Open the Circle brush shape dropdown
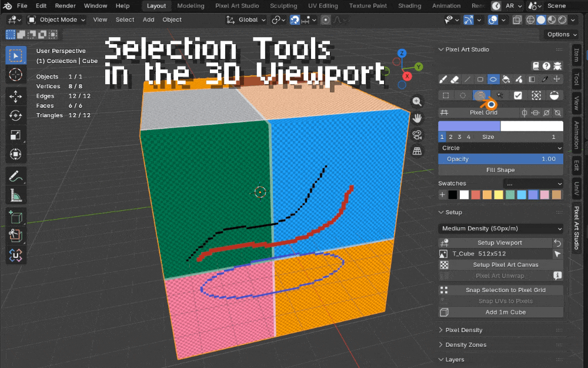 [500, 148]
